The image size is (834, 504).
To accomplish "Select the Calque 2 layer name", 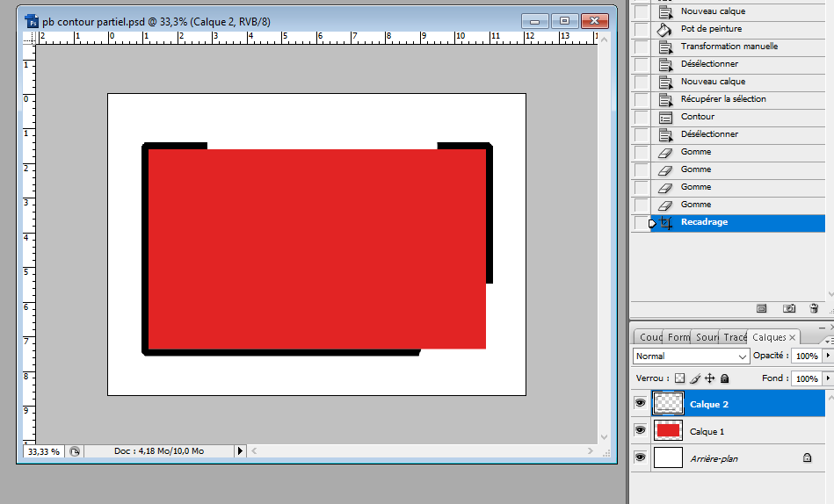I will click(709, 405).
